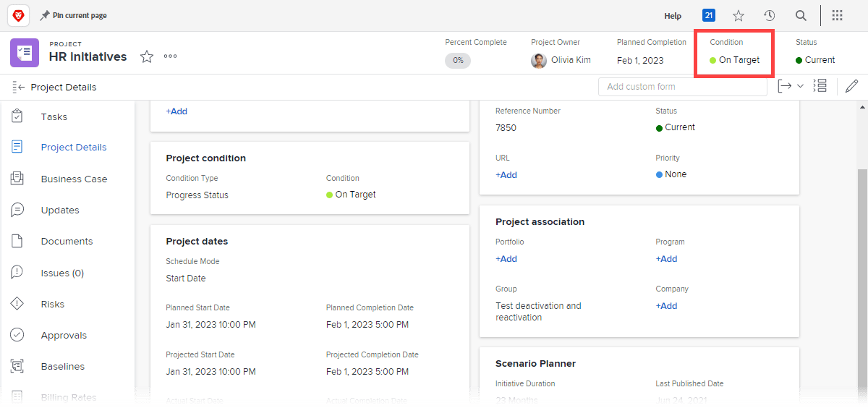Viewport: 868px width, 408px height.
Task: Click the Brave lion logo icon
Action: [18, 15]
